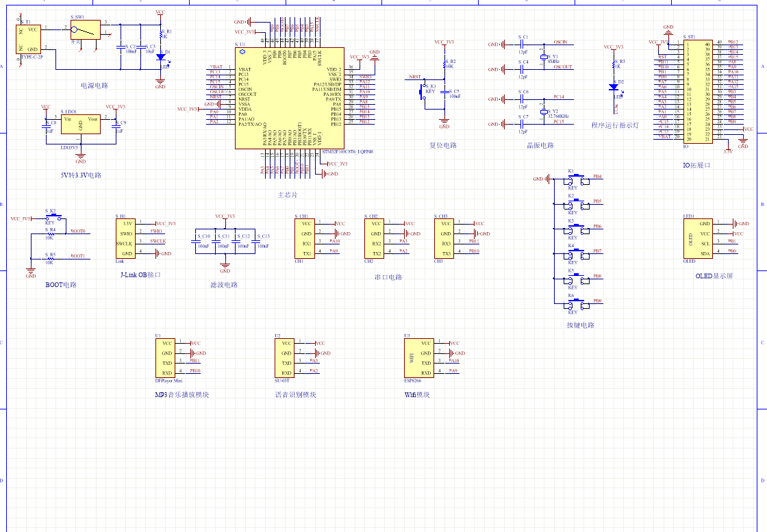Click the TYPE-C-2P power connector
767x532 pixels.
29,39
